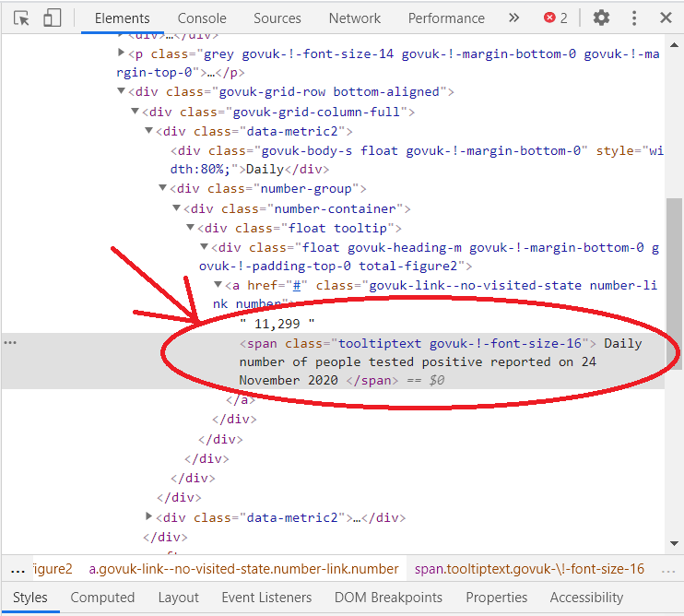The width and height of the screenshot is (684, 616).
Task: Switch to the Console tab
Action: click(x=202, y=18)
